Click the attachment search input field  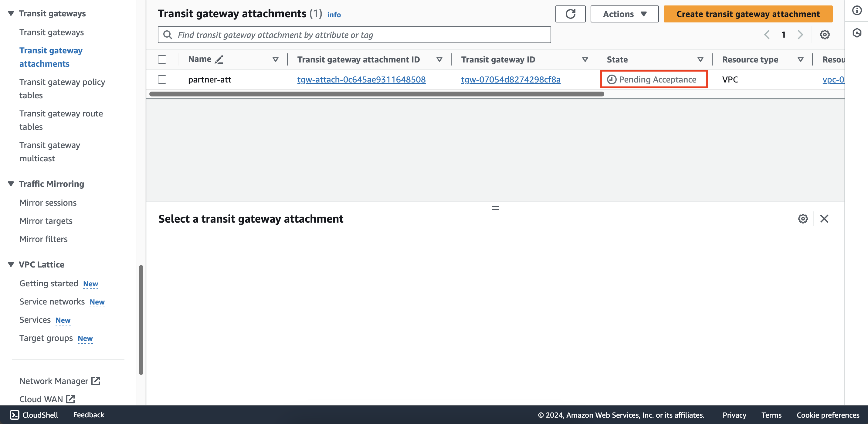pyautogui.click(x=354, y=34)
